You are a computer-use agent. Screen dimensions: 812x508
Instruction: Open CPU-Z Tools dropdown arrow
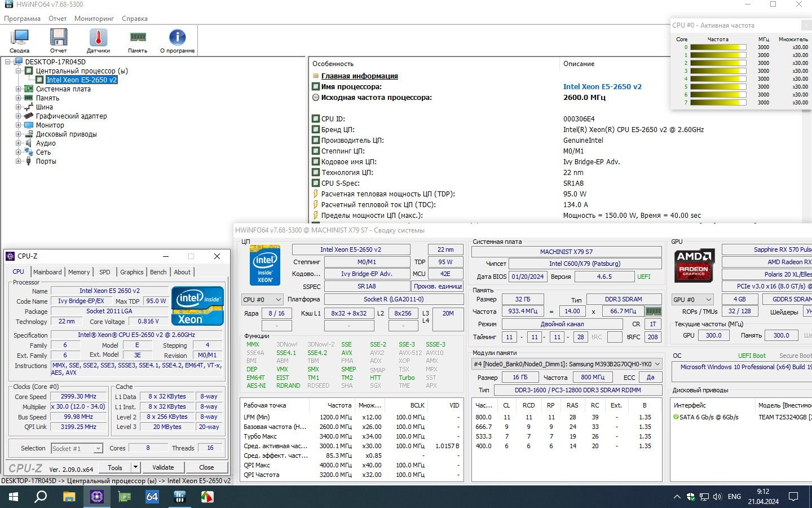[x=135, y=467]
